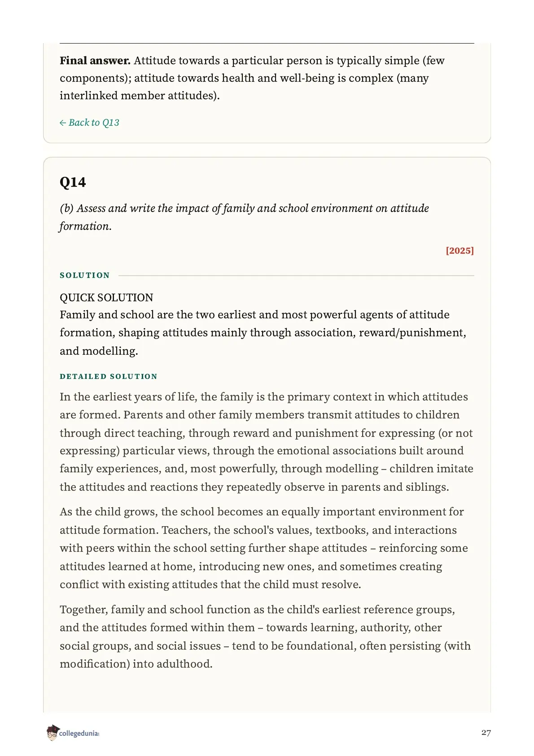Image resolution: width=534 pixels, height=756 pixels.
Task: Click the left arrow before Back to Q13
Action: click(63, 123)
